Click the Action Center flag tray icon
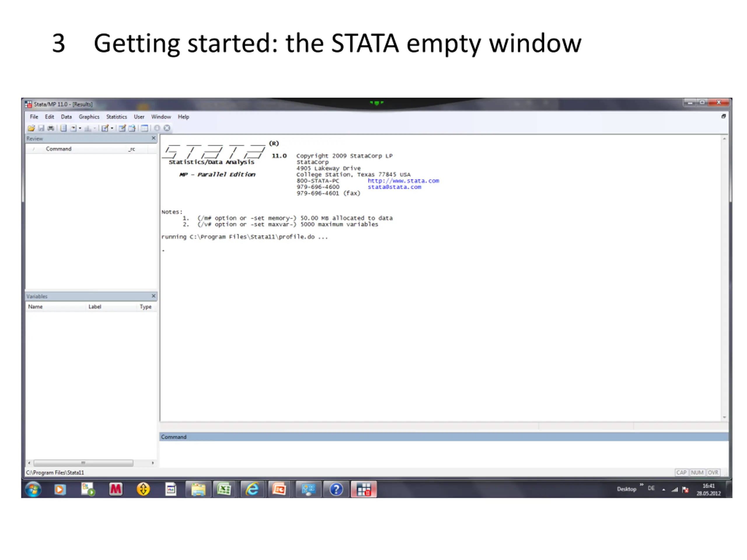Image resolution: width=747 pixels, height=560 pixels. [x=685, y=490]
